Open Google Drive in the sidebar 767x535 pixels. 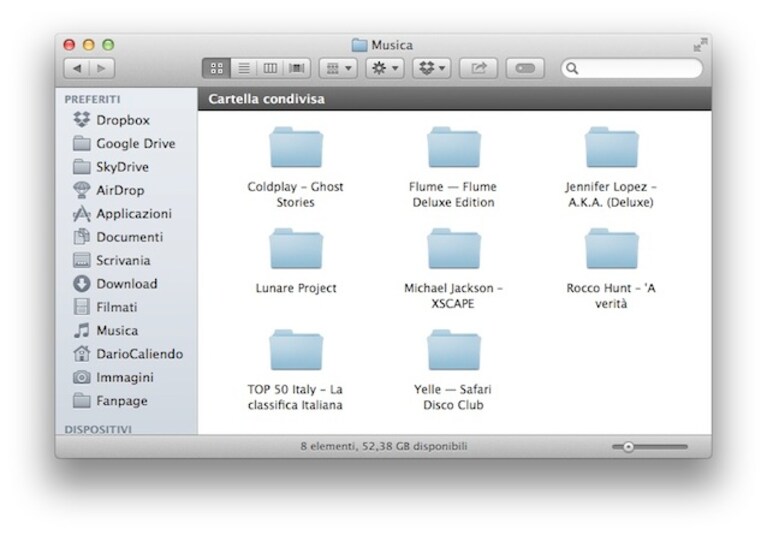point(126,144)
